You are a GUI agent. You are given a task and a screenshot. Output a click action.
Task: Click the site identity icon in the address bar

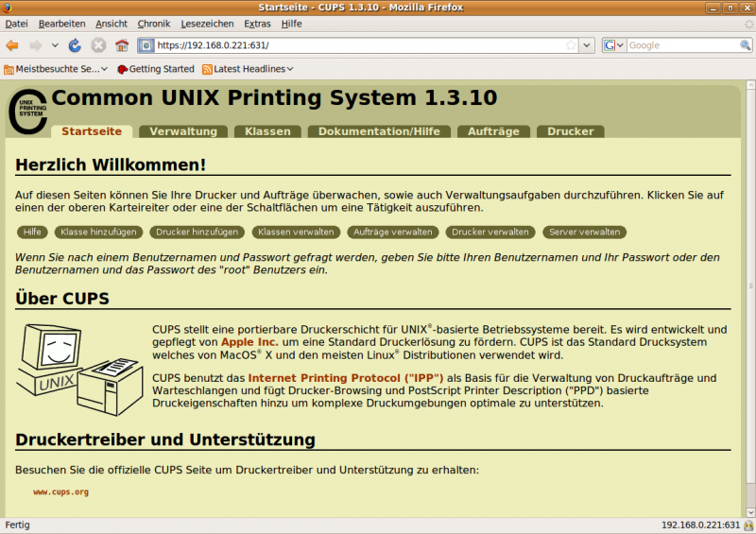click(146, 45)
